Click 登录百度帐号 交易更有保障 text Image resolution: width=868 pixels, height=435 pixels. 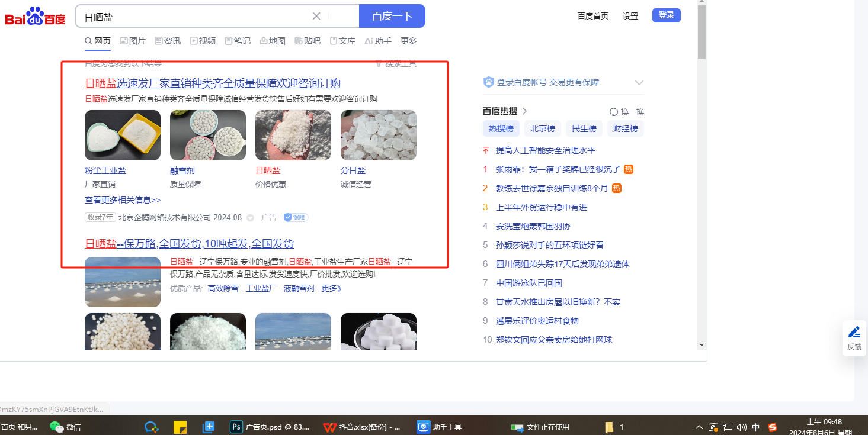[x=548, y=82]
